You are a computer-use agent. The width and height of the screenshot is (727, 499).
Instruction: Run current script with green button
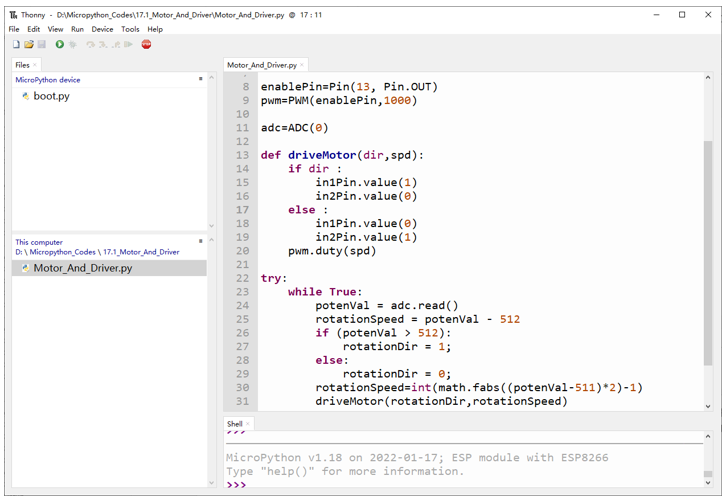pos(60,45)
